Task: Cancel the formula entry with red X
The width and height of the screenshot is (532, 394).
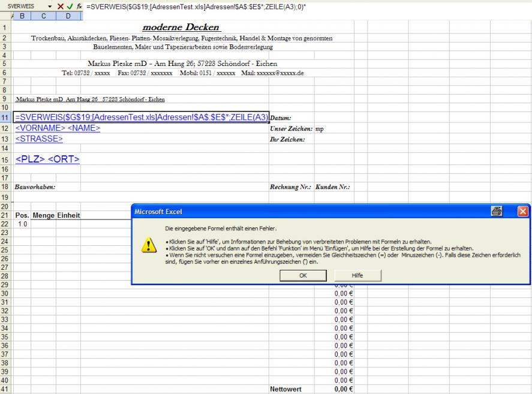Action: [x=61, y=6]
